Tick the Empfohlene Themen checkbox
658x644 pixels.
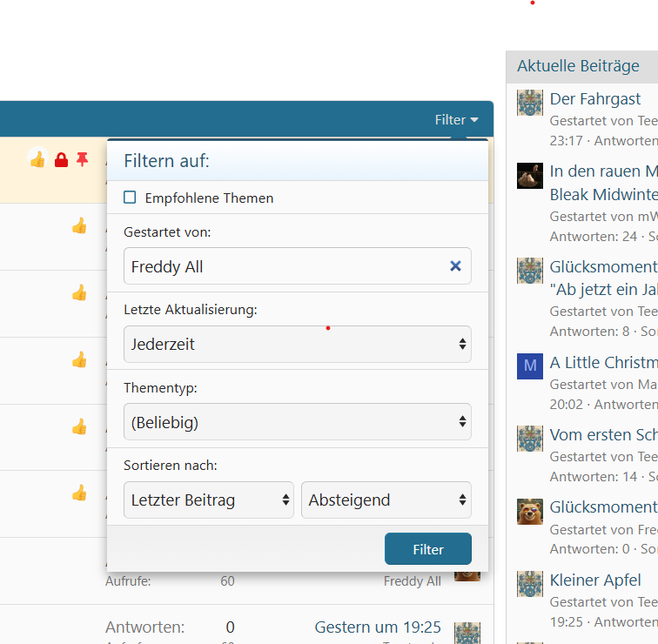click(130, 198)
